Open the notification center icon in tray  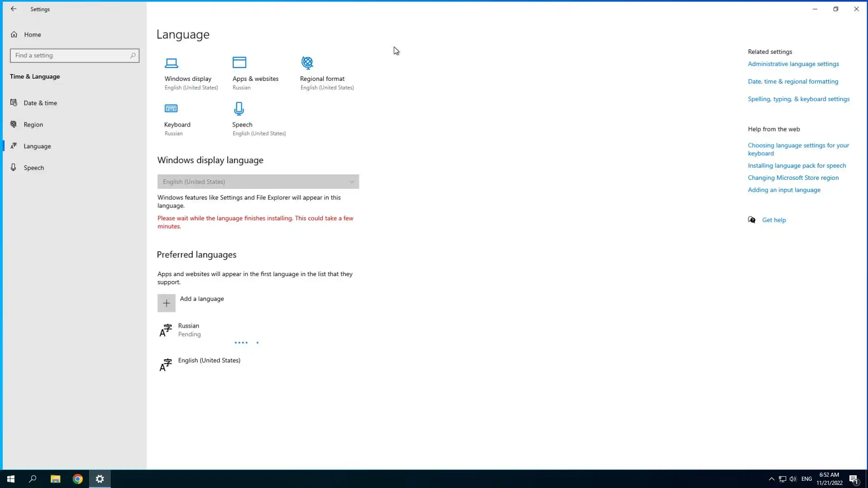click(x=854, y=479)
